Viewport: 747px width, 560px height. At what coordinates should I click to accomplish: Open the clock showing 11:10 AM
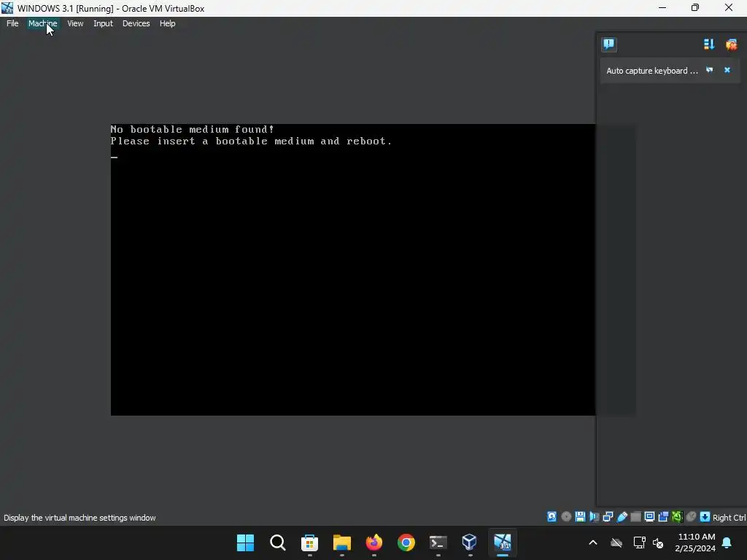coord(695,542)
